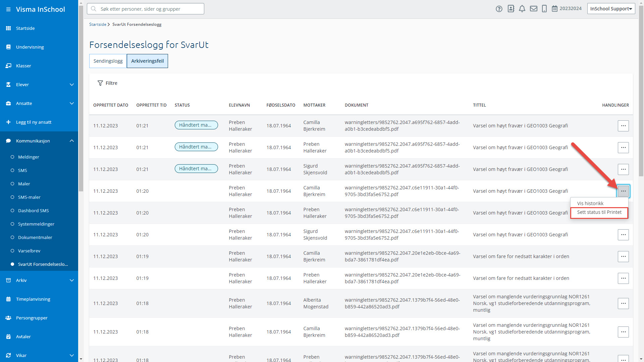Click the Filtre funnel icon
Image resolution: width=644 pixels, height=362 pixels.
click(x=100, y=83)
